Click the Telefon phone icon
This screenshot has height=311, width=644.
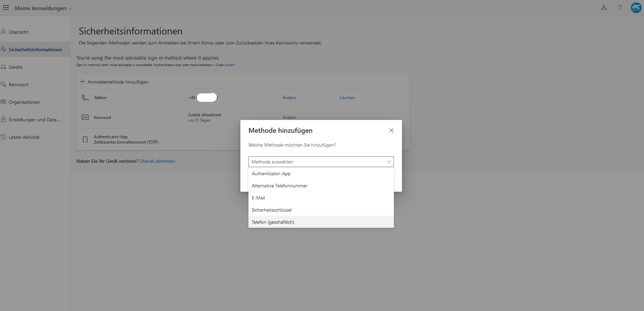point(85,98)
